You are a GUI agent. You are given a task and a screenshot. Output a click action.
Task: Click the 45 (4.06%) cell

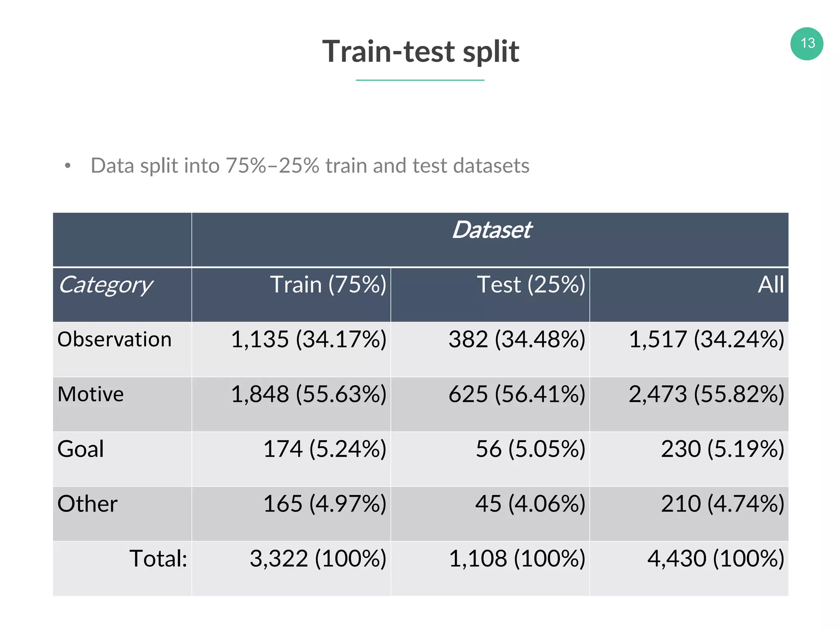point(530,504)
